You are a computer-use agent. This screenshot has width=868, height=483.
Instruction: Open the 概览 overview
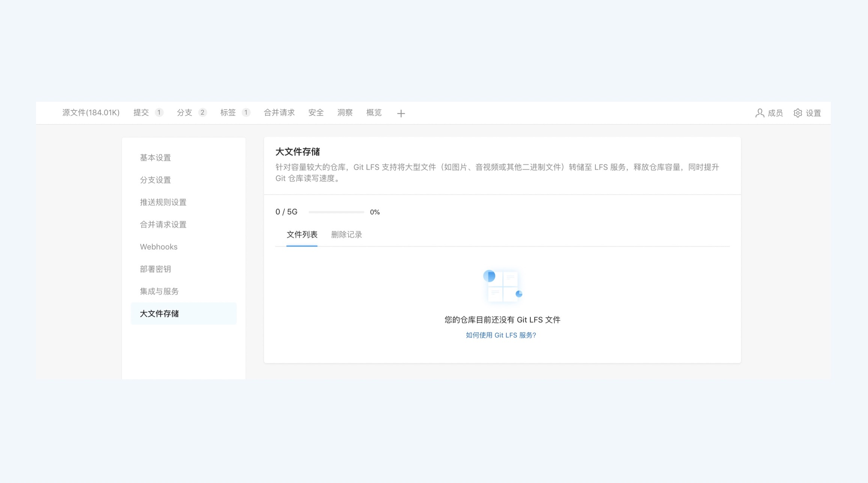[374, 112]
